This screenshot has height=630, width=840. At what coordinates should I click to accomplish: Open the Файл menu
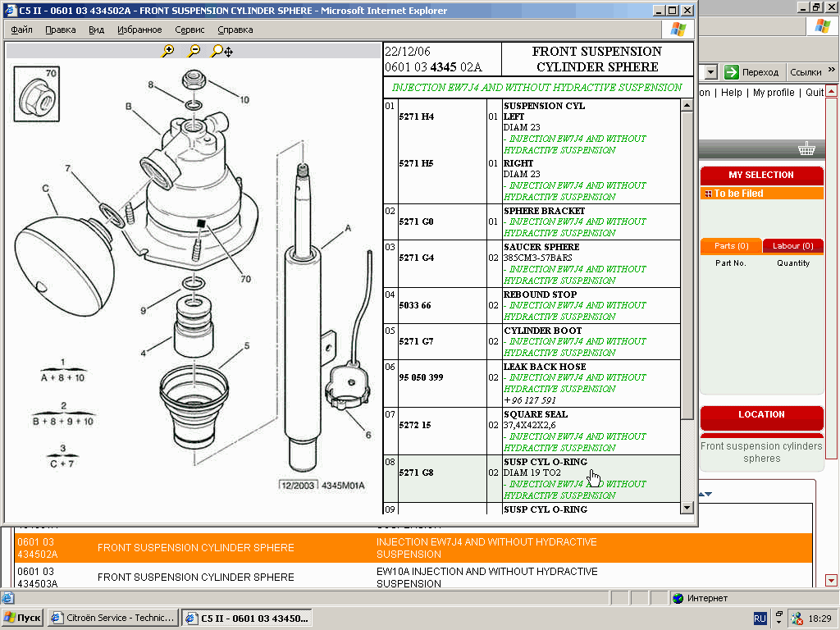click(21, 30)
